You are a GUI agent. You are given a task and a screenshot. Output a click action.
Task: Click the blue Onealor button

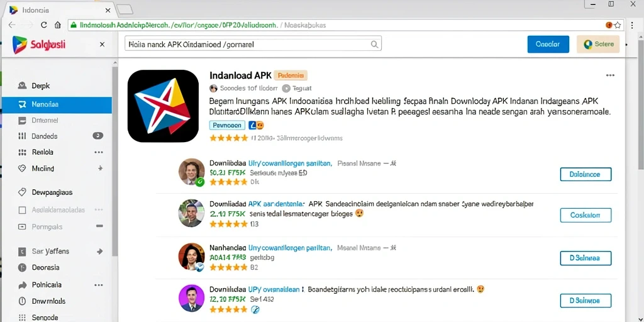tap(548, 44)
